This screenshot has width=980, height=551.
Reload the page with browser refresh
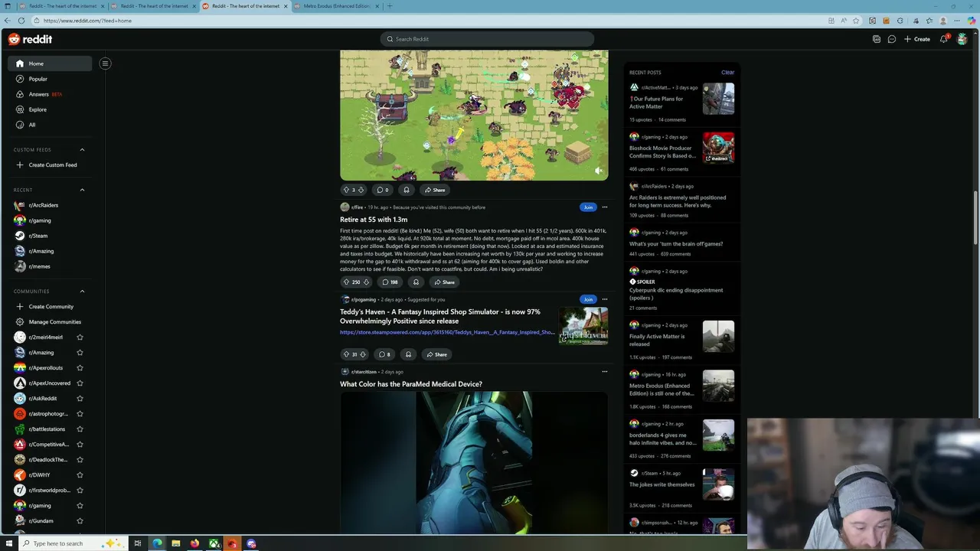(x=21, y=21)
